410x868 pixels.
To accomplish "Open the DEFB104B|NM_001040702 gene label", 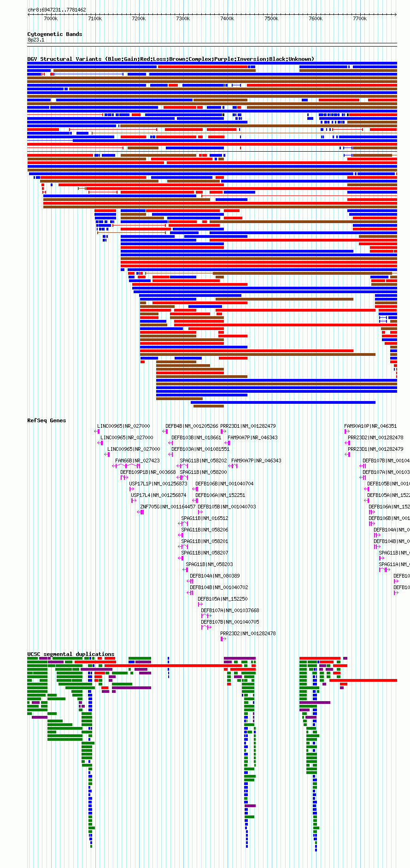I will click(x=219, y=587).
